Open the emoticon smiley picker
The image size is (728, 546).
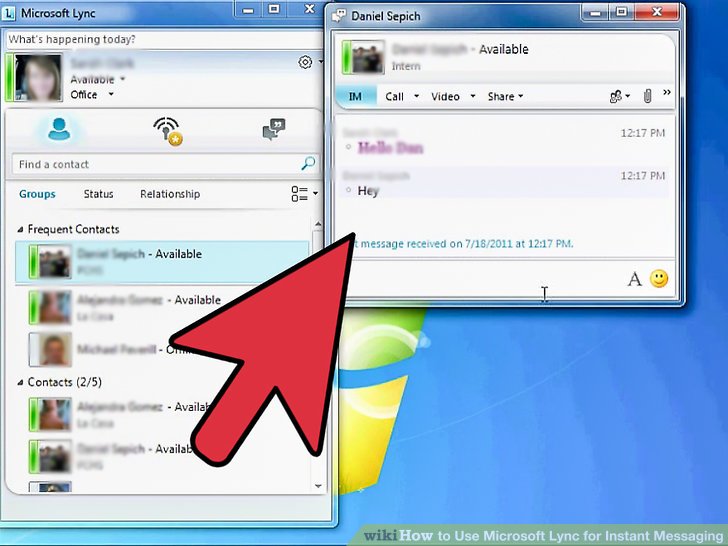click(659, 279)
